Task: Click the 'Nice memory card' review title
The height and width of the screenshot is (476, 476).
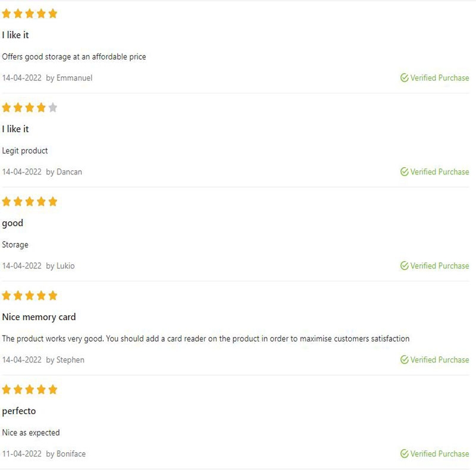Action: click(x=39, y=317)
